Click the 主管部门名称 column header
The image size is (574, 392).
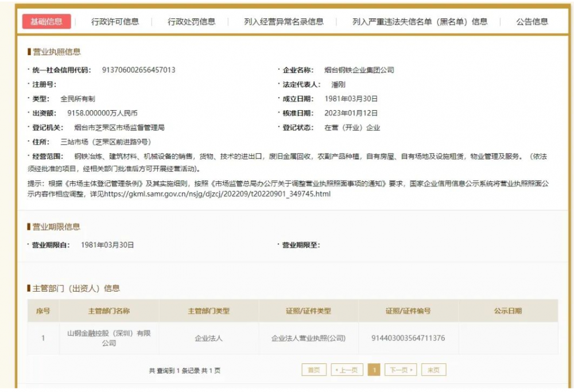(108, 311)
